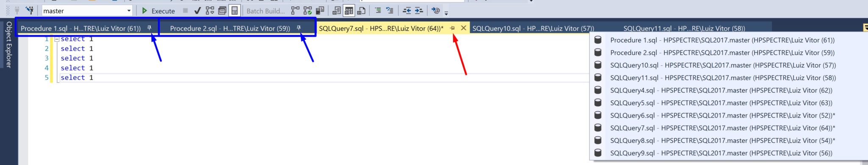
Task: Choose SQLQuery8.sql in the file list
Action: (x=723, y=140)
